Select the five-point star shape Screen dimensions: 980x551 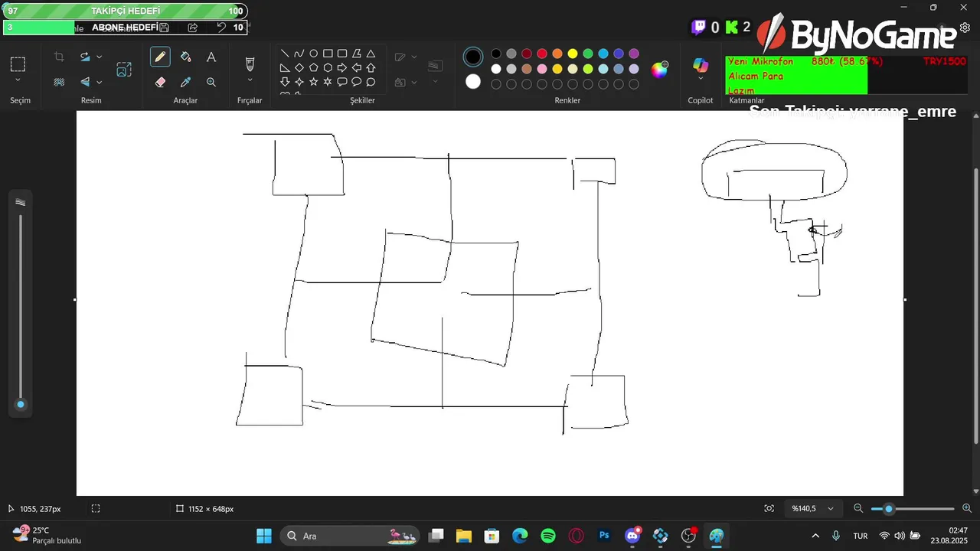click(313, 82)
